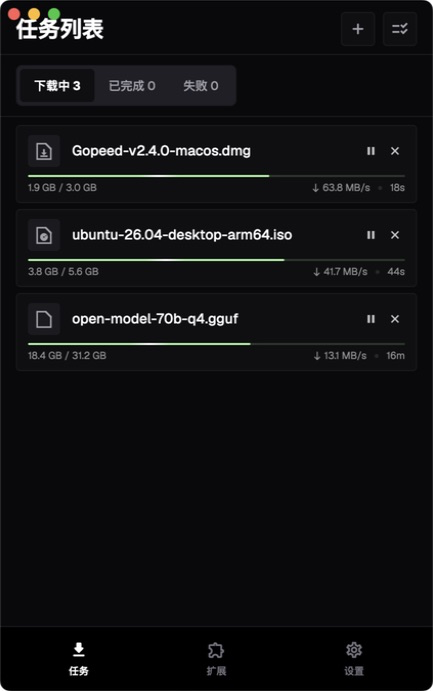Switch to the 失败 0 tab
This screenshot has width=433, height=691.
(200, 85)
